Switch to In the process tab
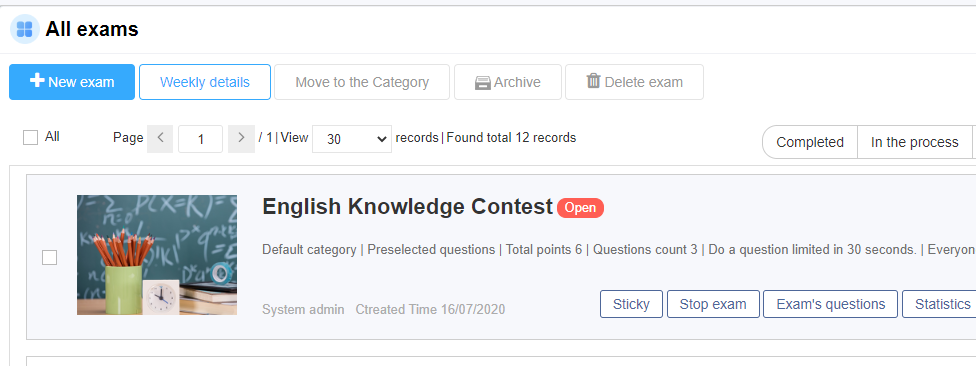976x366 pixels. point(914,142)
